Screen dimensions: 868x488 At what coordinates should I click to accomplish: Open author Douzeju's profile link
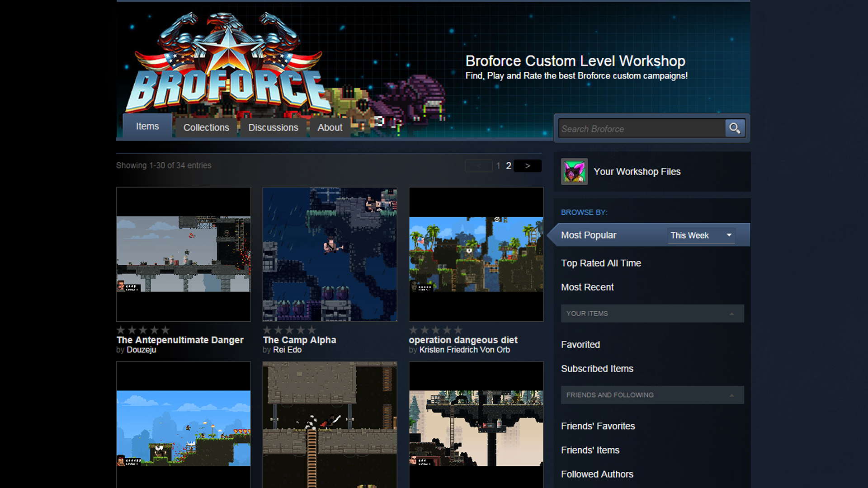141,350
